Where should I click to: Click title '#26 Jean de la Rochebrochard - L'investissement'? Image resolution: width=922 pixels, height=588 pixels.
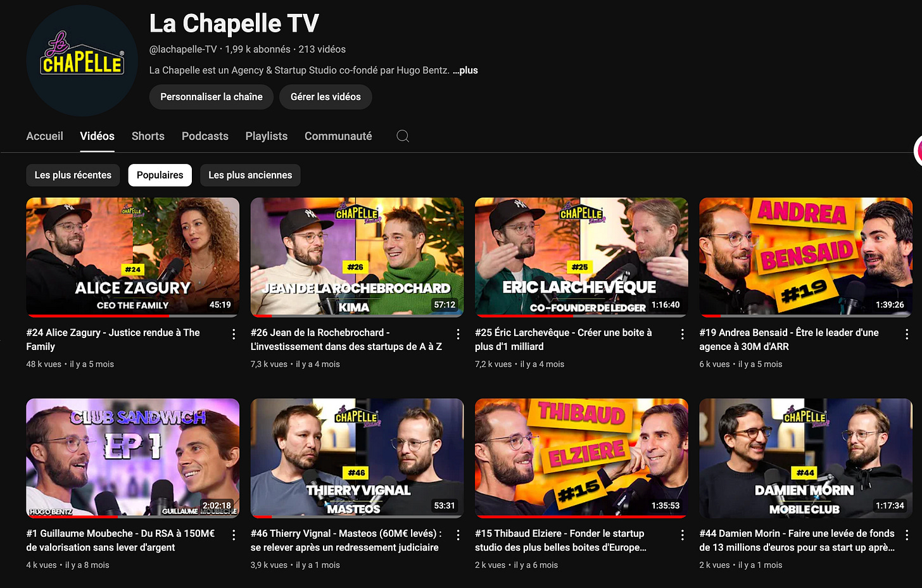click(x=346, y=339)
